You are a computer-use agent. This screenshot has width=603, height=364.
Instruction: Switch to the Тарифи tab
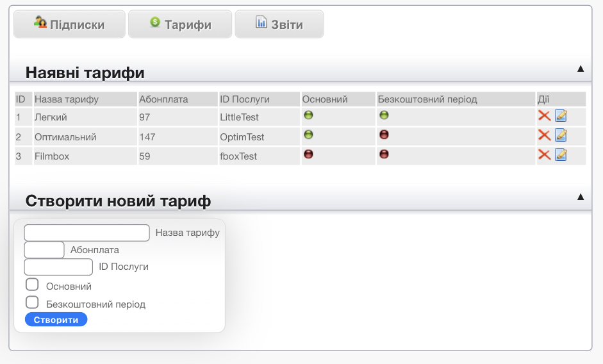pos(180,24)
